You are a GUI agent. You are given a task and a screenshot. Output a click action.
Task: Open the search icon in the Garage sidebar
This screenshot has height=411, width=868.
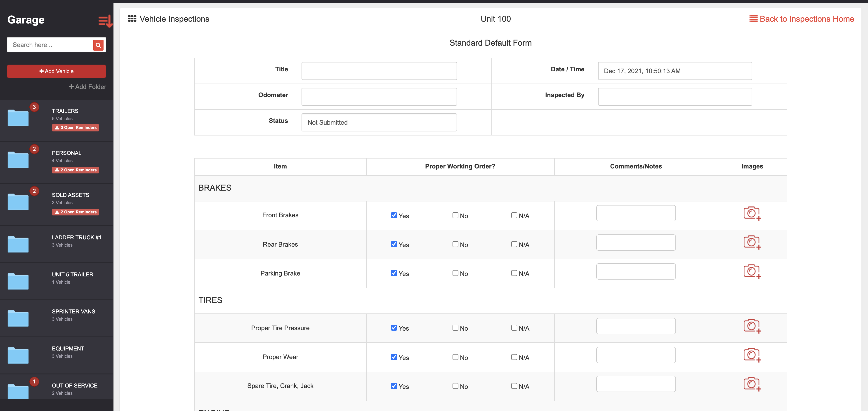[x=98, y=45]
